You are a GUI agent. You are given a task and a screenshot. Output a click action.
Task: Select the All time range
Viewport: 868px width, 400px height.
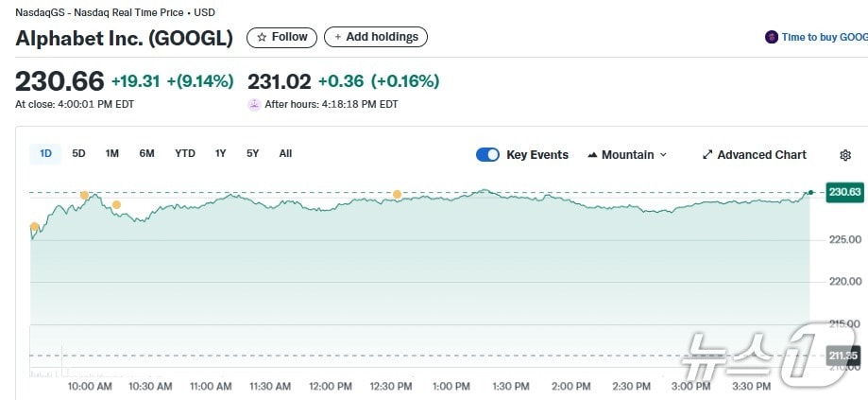(285, 153)
